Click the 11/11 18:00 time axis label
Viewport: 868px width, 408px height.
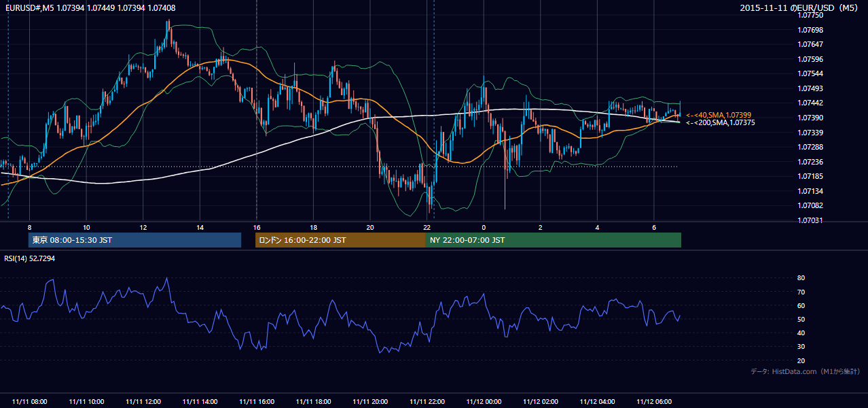(313, 402)
